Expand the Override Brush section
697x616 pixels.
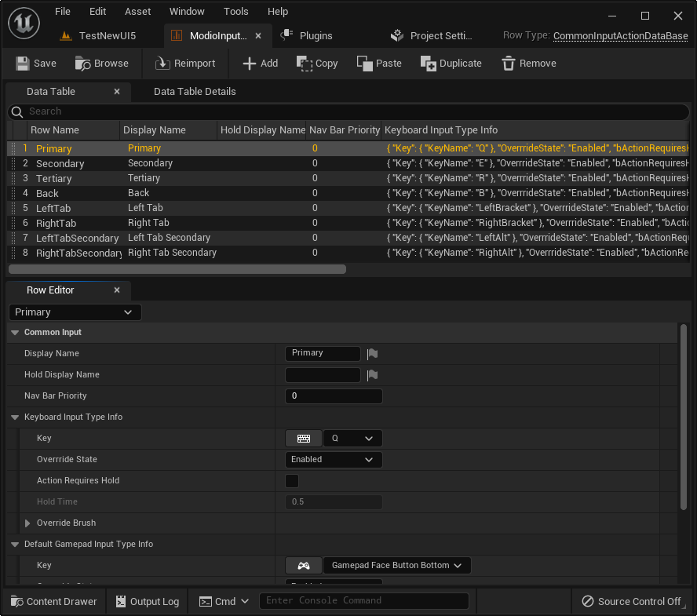click(x=27, y=523)
